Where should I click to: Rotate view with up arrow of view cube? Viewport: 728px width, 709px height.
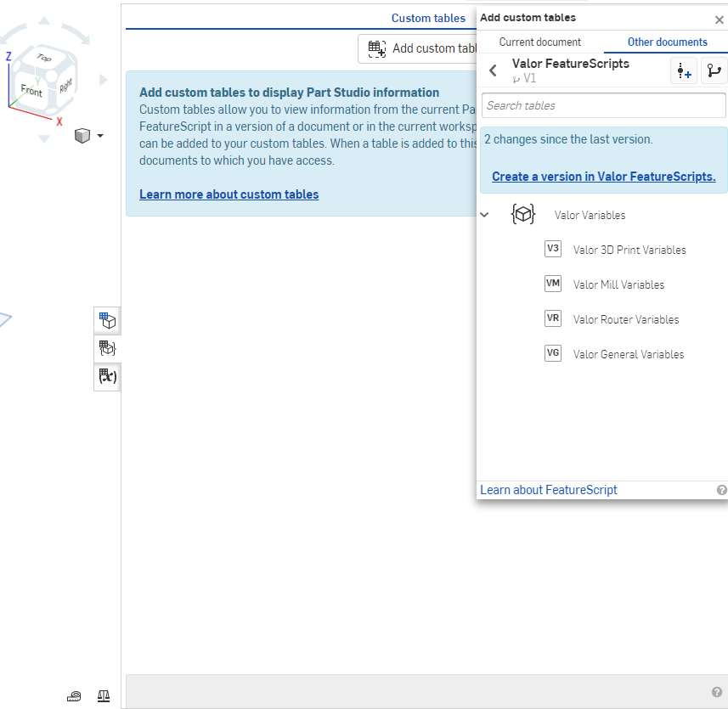coord(44,20)
